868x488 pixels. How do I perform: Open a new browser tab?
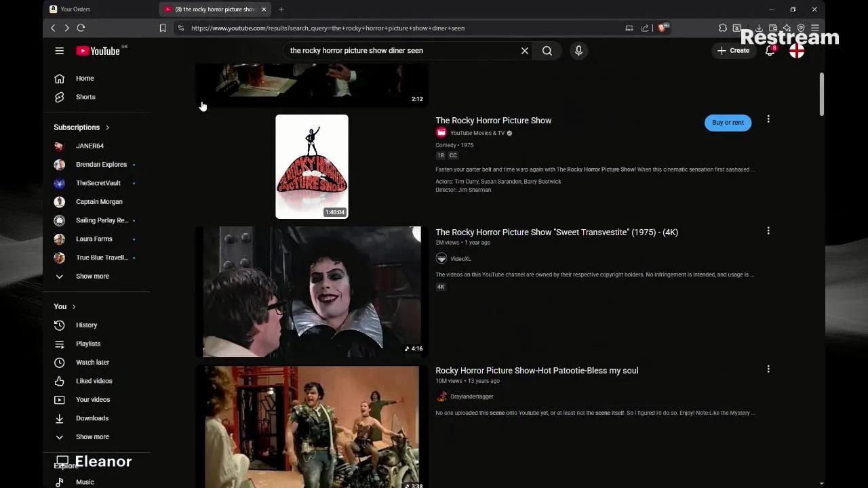tap(281, 9)
